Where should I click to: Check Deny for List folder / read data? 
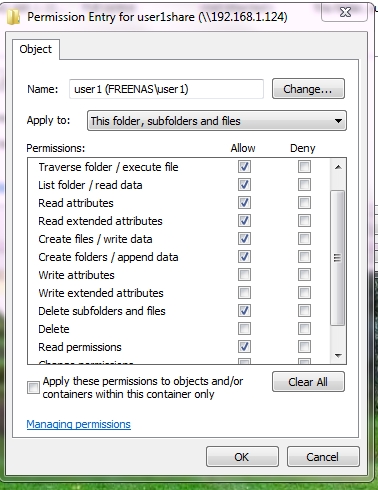pos(304,185)
